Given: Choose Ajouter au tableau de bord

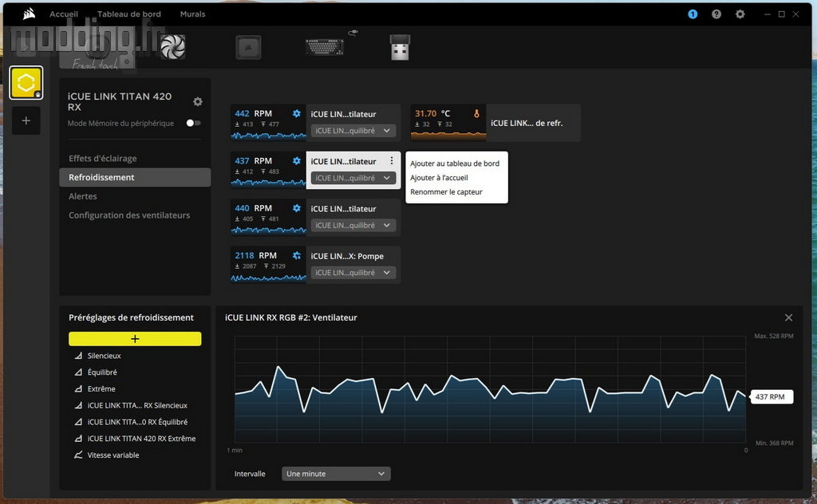Looking at the screenshot, I should point(455,163).
